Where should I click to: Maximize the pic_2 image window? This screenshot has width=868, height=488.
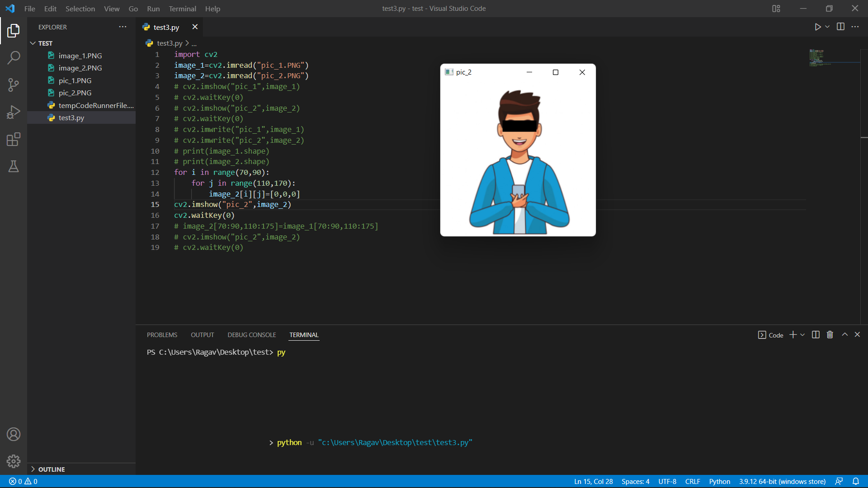(x=556, y=72)
